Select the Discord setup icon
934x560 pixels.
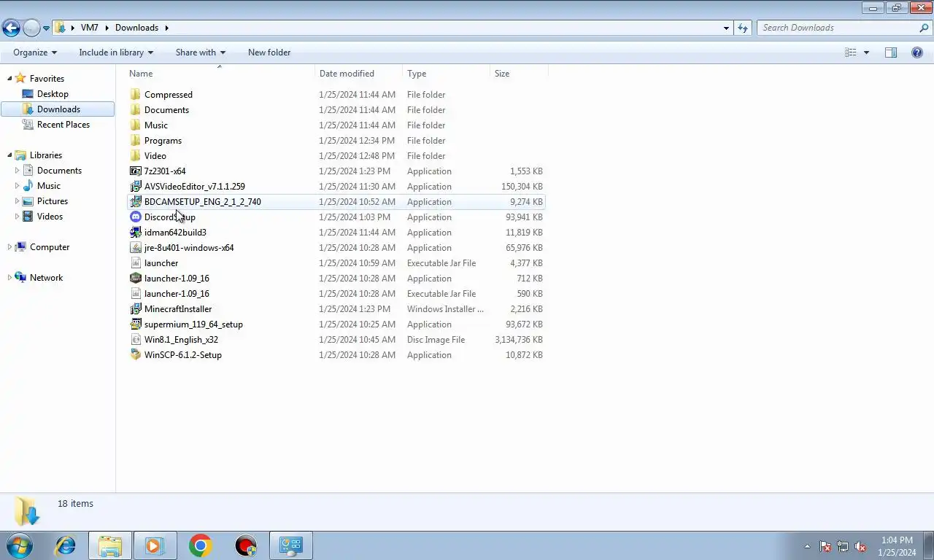[x=135, y=217]
